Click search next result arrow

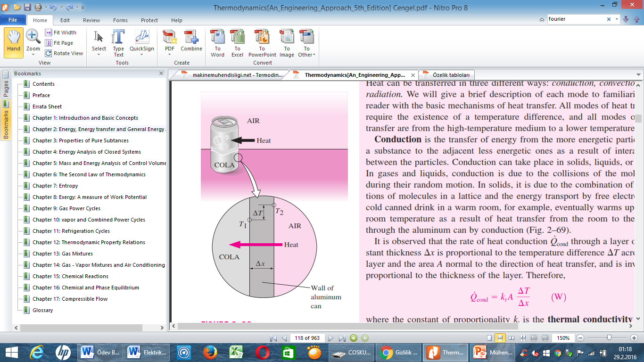click(x=626, y=19)
